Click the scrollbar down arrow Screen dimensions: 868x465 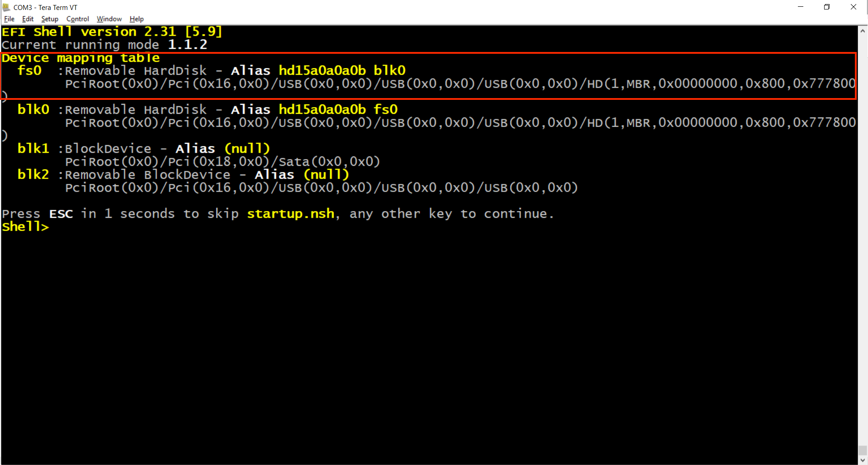(x=863, y=460)
